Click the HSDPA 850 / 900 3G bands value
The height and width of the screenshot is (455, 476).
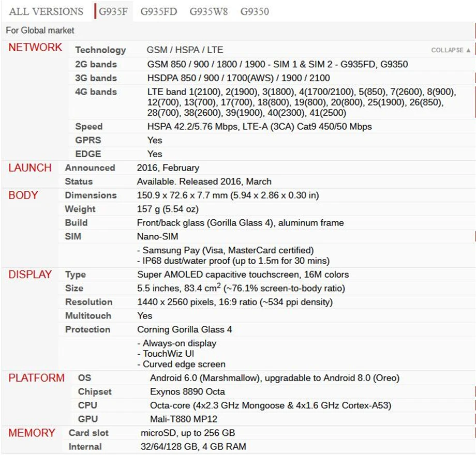[239, 78]
